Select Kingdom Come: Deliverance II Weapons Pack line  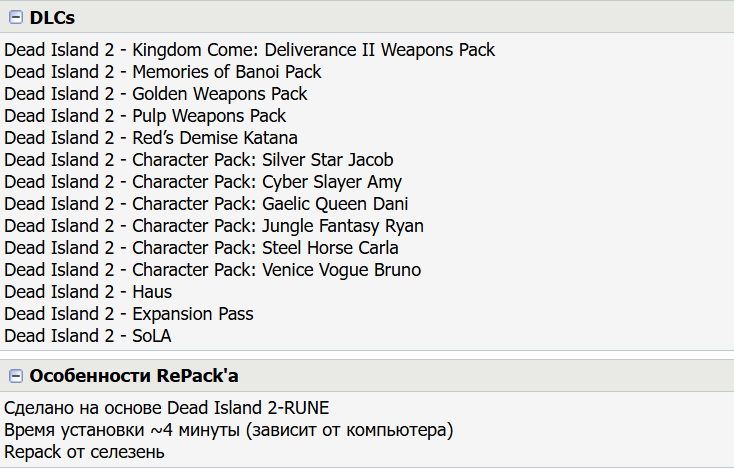[249, 50]
